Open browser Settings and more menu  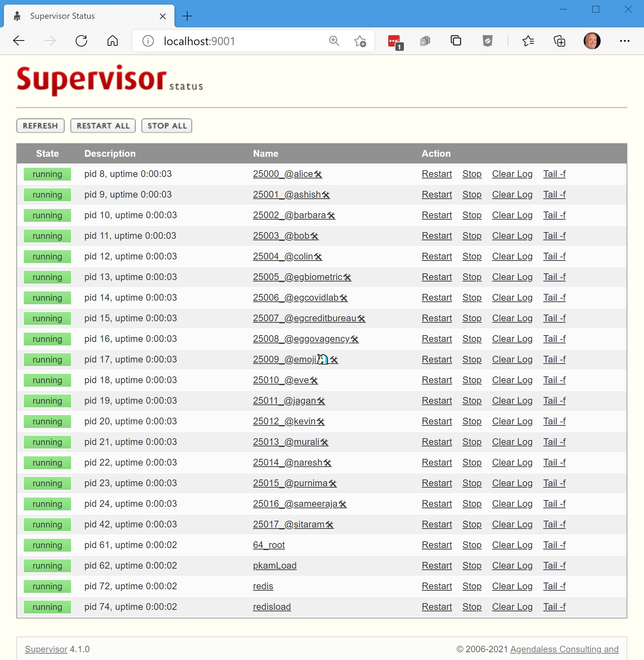(x=625, y=41)
